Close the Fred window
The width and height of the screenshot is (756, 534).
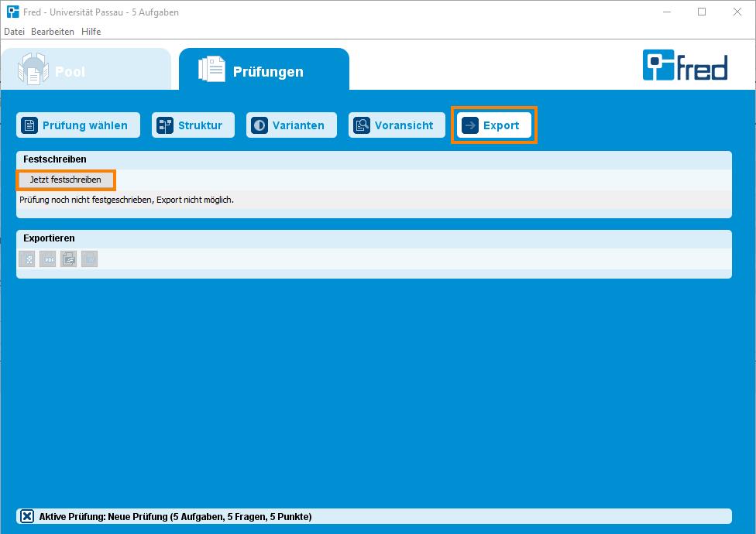(737, 12)
